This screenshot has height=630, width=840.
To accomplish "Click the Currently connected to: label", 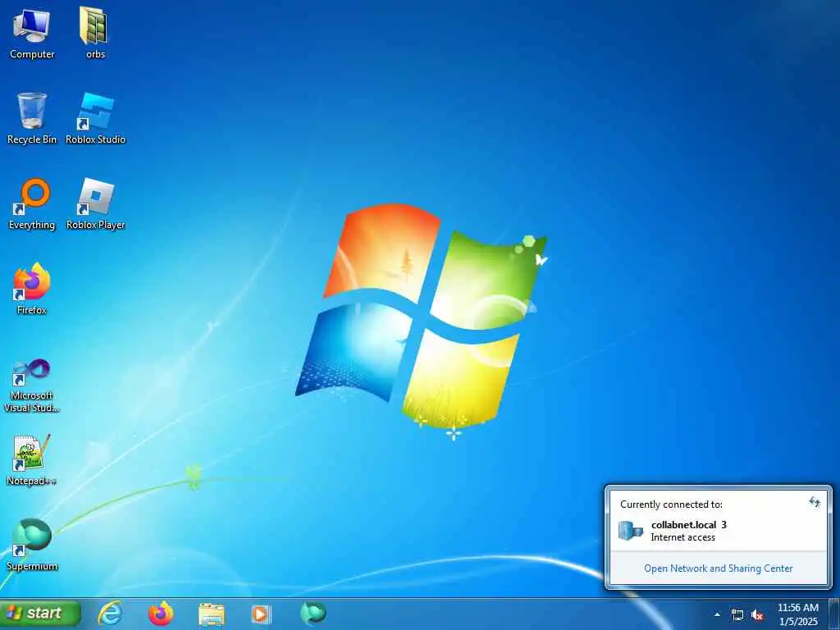I will (671, 504).
